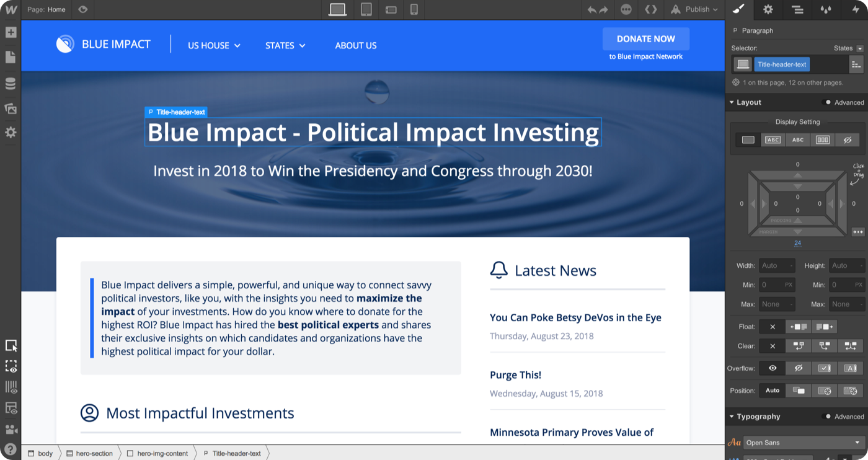This screenshot has height=460, width=868.
Task: Open the Add Elements panel
Action: [x=11, y=32]
